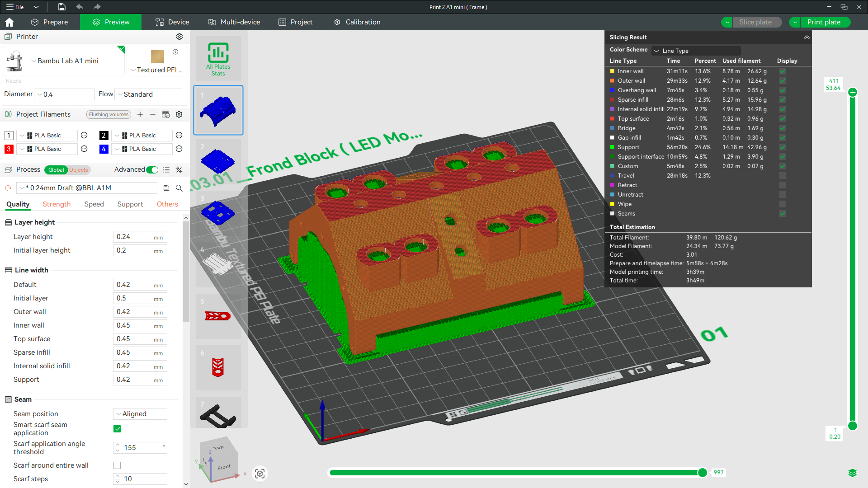Enable Travel display checkbox

tap(783, 176)
